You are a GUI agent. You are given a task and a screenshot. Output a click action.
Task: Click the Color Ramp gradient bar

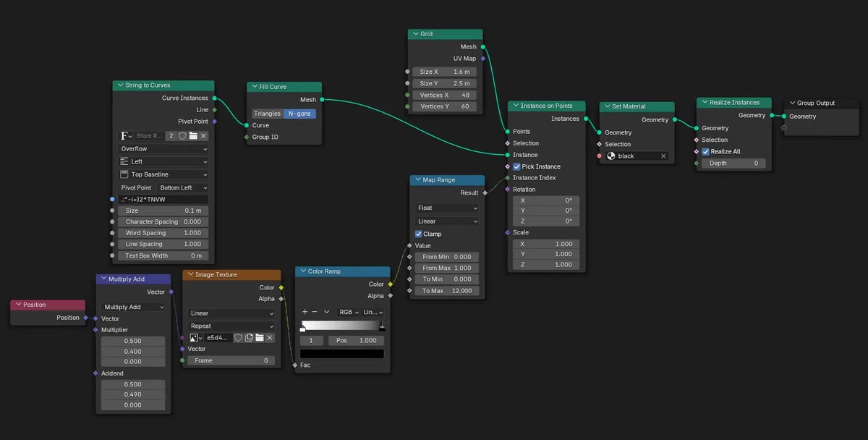point(342,325)
